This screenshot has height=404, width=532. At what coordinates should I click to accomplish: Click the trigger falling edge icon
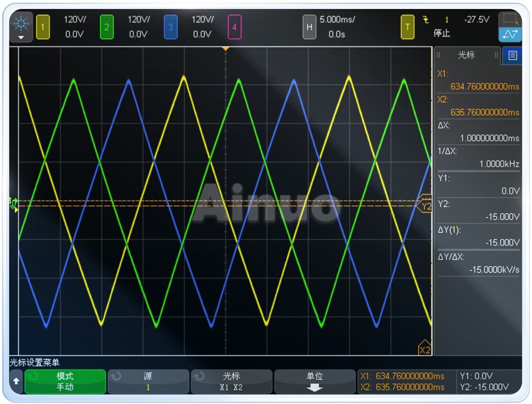point(426,20)
